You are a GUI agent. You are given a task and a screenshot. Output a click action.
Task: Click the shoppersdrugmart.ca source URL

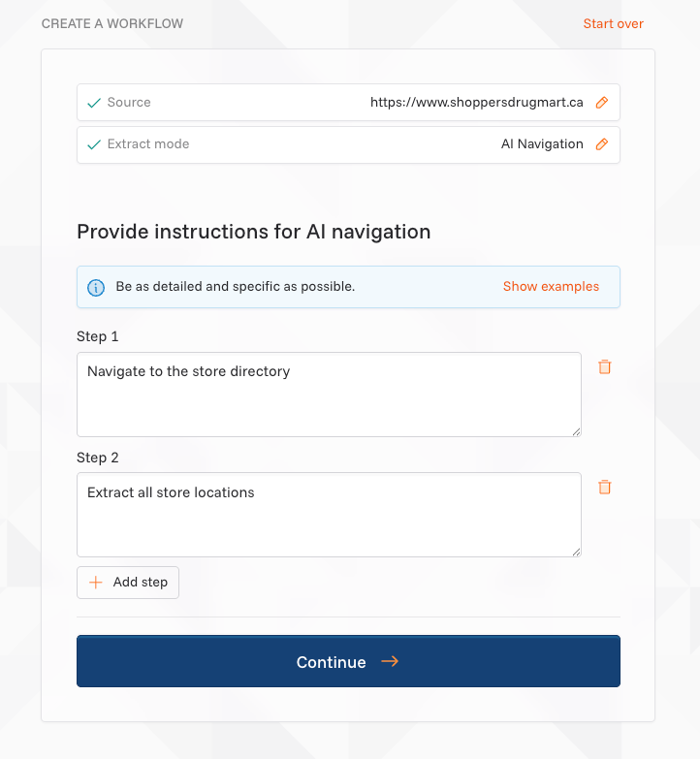point(476,103)
